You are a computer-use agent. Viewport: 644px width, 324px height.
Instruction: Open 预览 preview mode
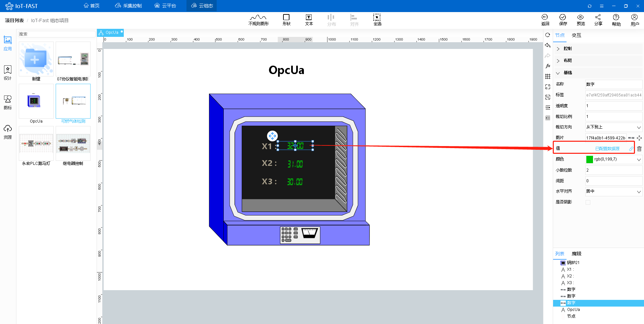click(x=581, y=20)
